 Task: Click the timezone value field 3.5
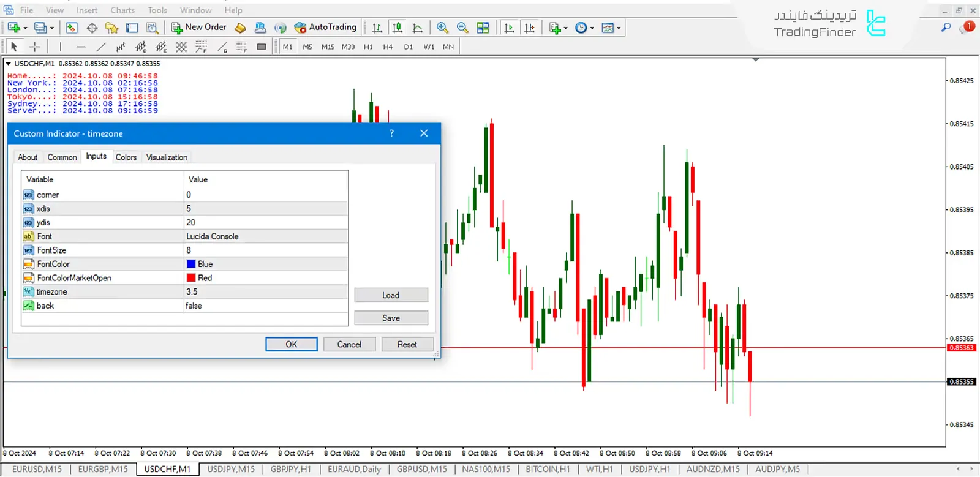(x=263, y=292)
